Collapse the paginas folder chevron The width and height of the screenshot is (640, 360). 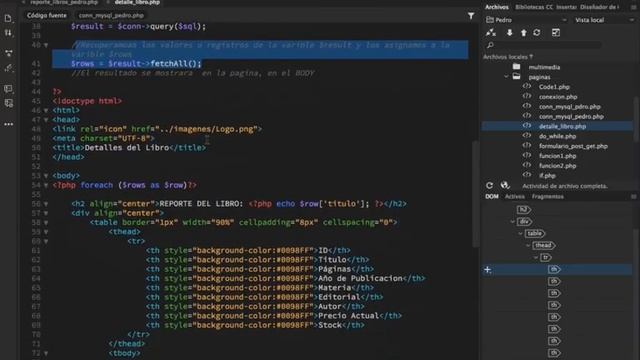click(x=506, y=77)
